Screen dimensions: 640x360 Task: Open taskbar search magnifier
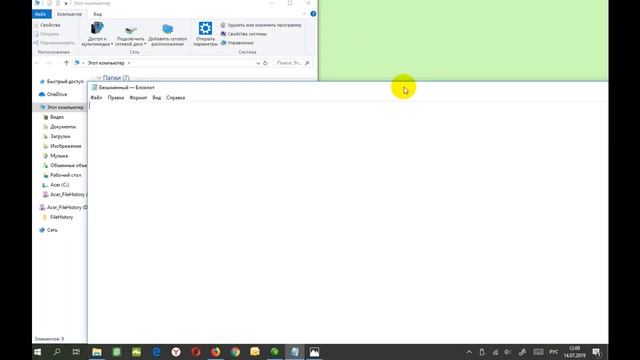[x=57, y=352]
